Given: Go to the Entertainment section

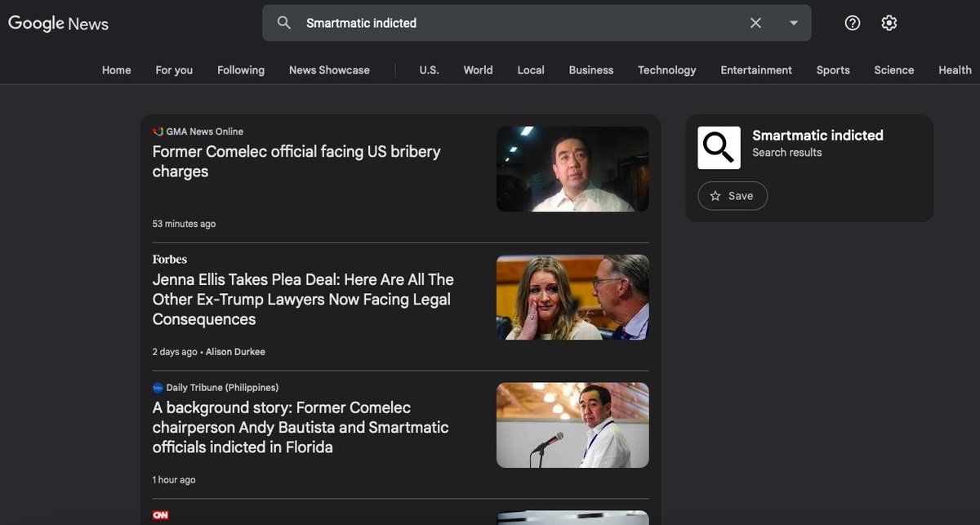Looking at the screenshot, I should (756, 70).
